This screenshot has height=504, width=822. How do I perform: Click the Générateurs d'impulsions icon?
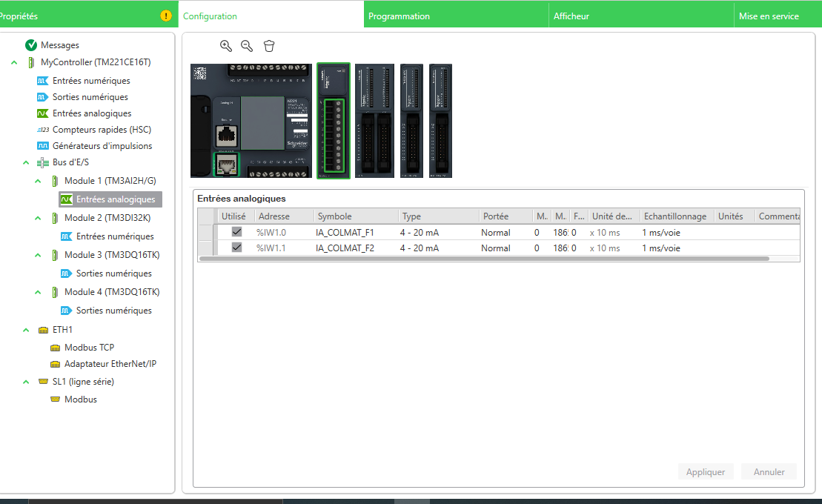(43, 146)
